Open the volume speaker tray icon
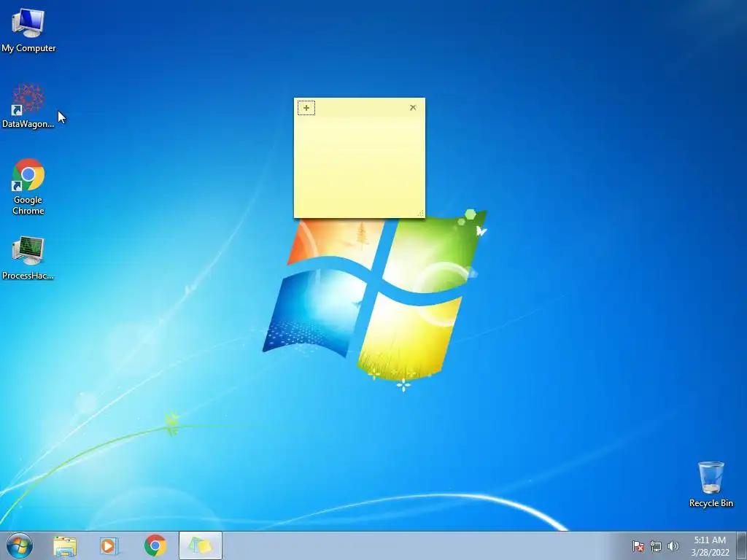Viewport: 747px width, 560px height. click(x=673, y=546)
